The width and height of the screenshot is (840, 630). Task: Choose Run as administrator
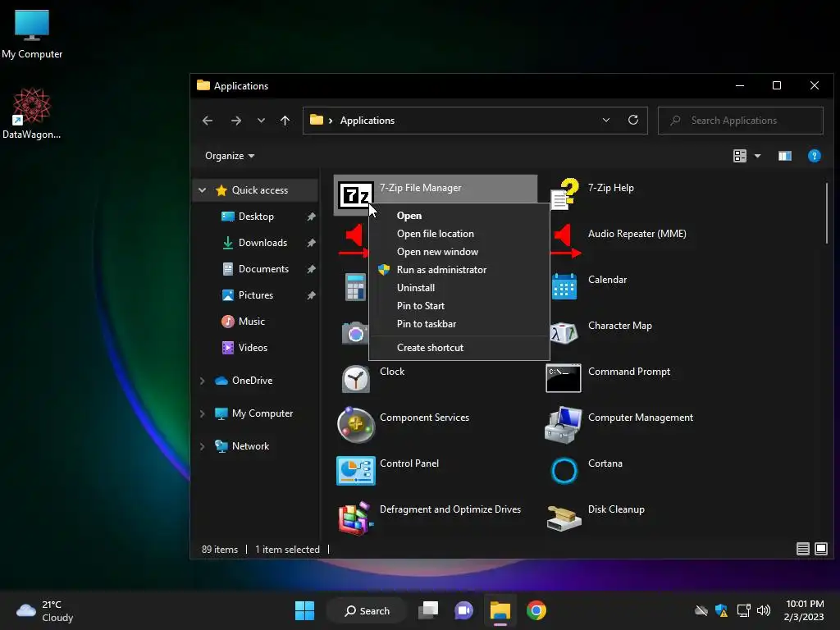pos(459,269)
